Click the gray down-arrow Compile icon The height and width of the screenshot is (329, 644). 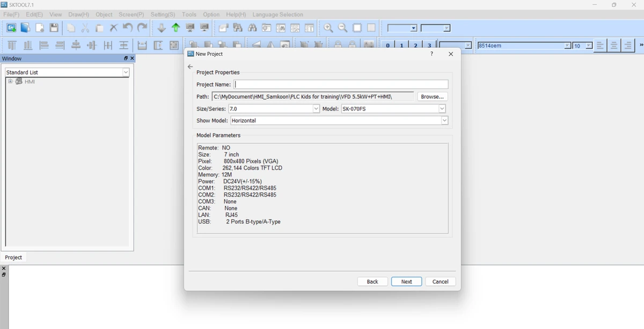[162, 28]
